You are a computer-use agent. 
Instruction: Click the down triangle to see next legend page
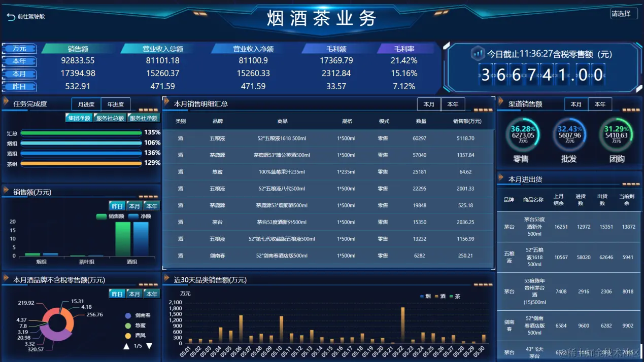tap(149, 346)
